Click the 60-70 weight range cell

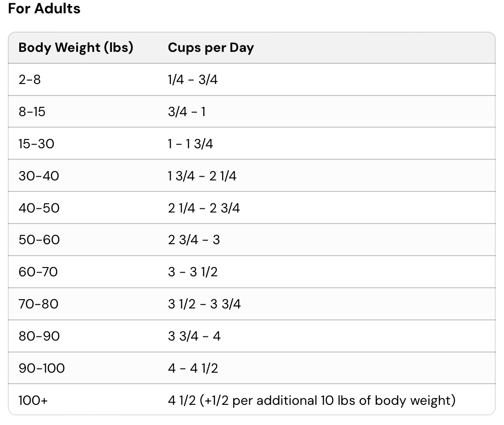coord(38,272)
